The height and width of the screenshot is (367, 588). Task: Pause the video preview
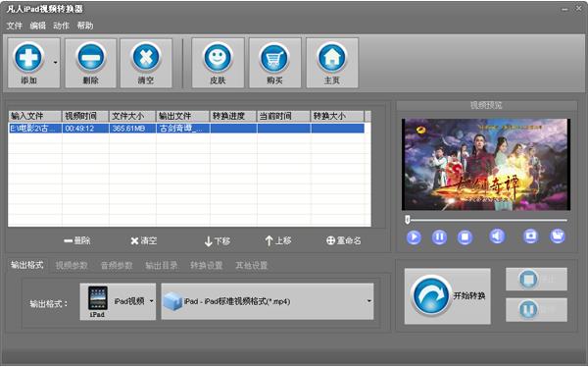click(439, 237)
